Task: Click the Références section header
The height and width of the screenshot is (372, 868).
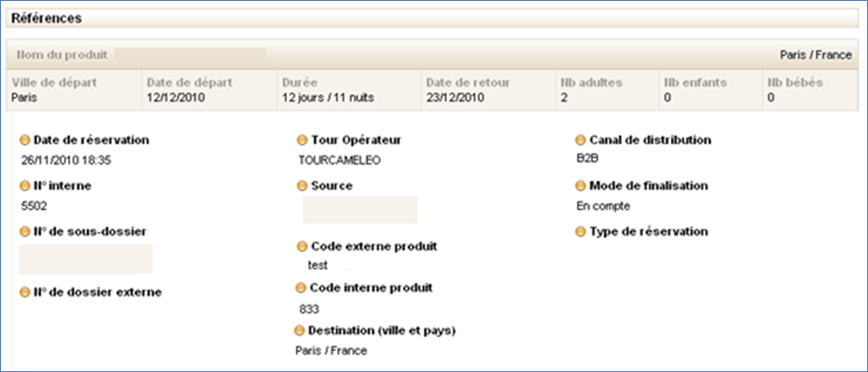Action: [x=48, y=18]
